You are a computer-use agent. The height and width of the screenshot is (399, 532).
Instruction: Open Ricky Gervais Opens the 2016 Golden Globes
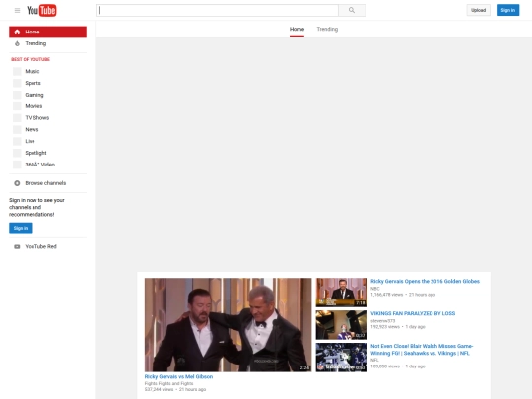426,281
